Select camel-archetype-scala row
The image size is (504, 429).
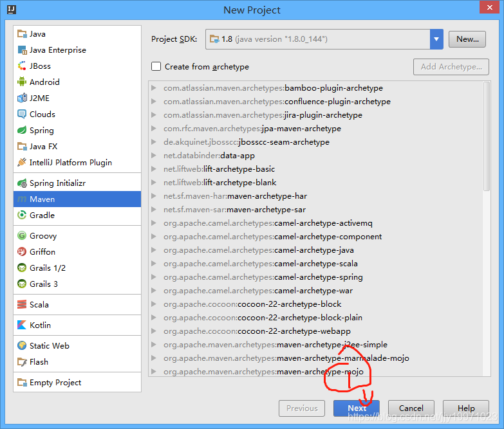point(317,263)
